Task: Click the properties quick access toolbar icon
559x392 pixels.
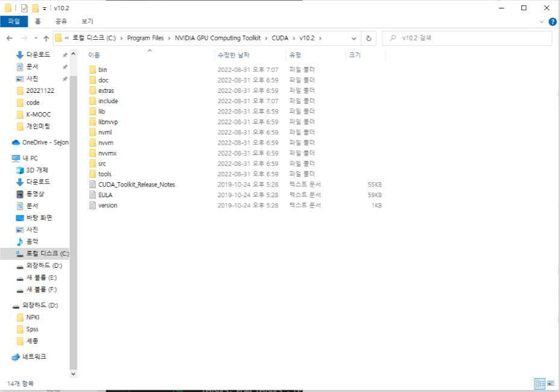Action: pyautogui.click(x=24, y=8)
